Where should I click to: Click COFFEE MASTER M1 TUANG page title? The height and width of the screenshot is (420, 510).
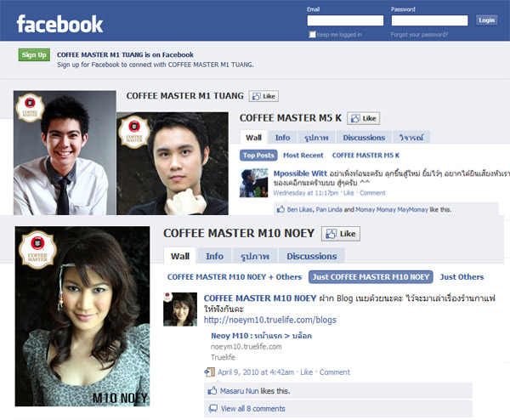(184, 96)
